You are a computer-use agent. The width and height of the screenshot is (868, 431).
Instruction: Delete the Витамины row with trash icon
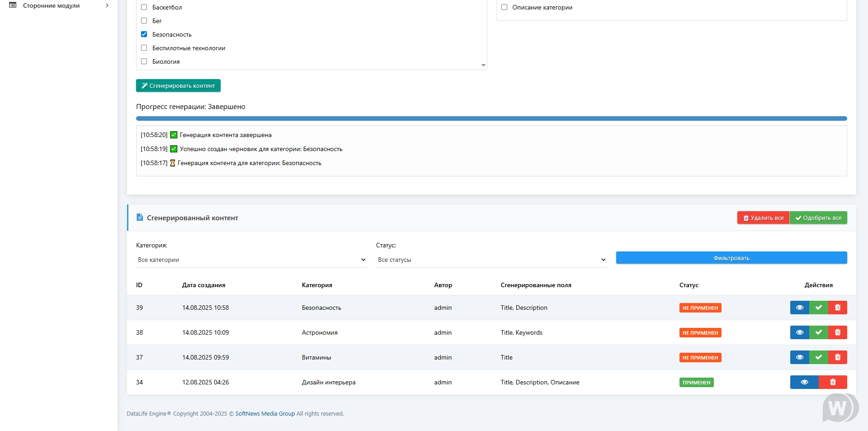837,357
